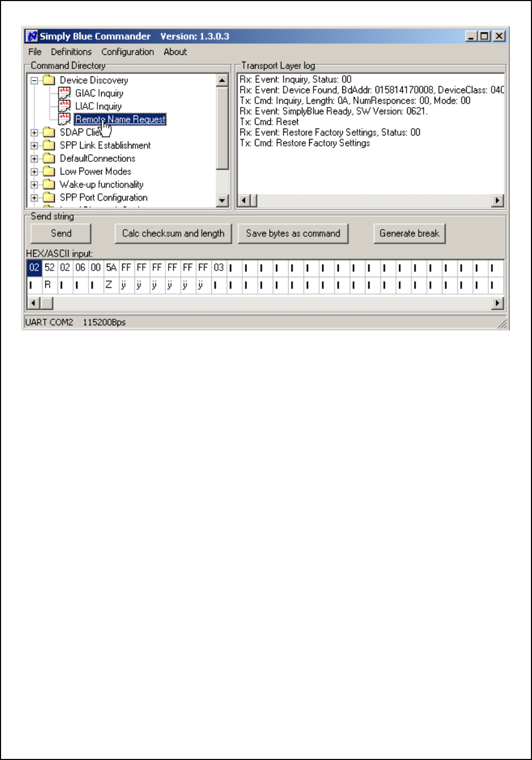The width and height of the screenshot is (532, 760).
Task: Click the window resize grip in status bar
Action: coord(503,324)
